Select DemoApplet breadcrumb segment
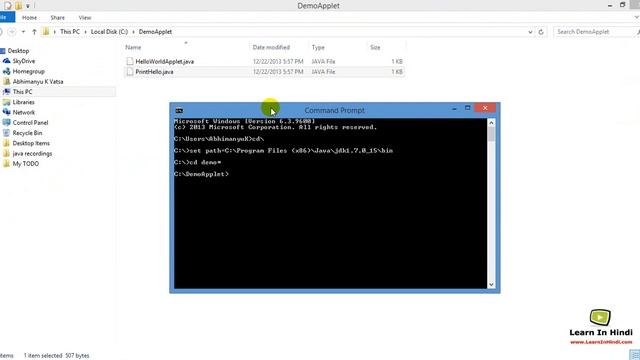This screenshot has width=640, height=360. click(x=155, y=31)
